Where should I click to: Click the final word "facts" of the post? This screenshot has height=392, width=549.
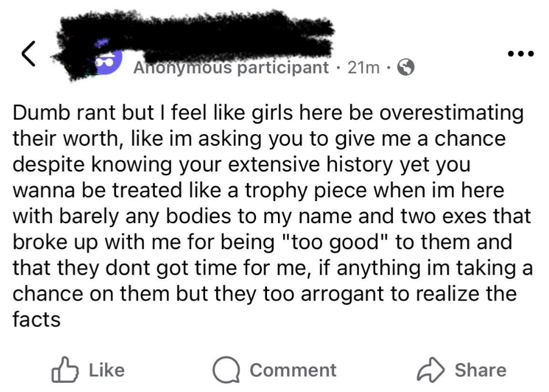pos(36,320)
